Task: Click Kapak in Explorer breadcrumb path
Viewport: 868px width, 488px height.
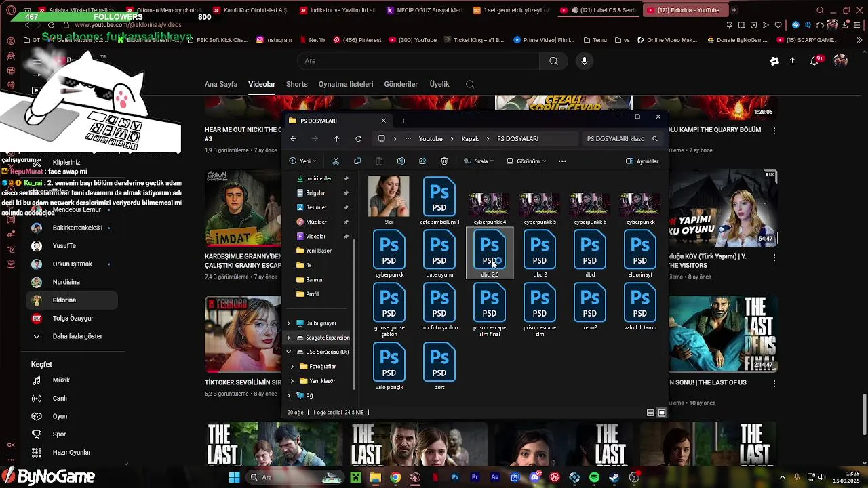Action: (x=470, y=139)
